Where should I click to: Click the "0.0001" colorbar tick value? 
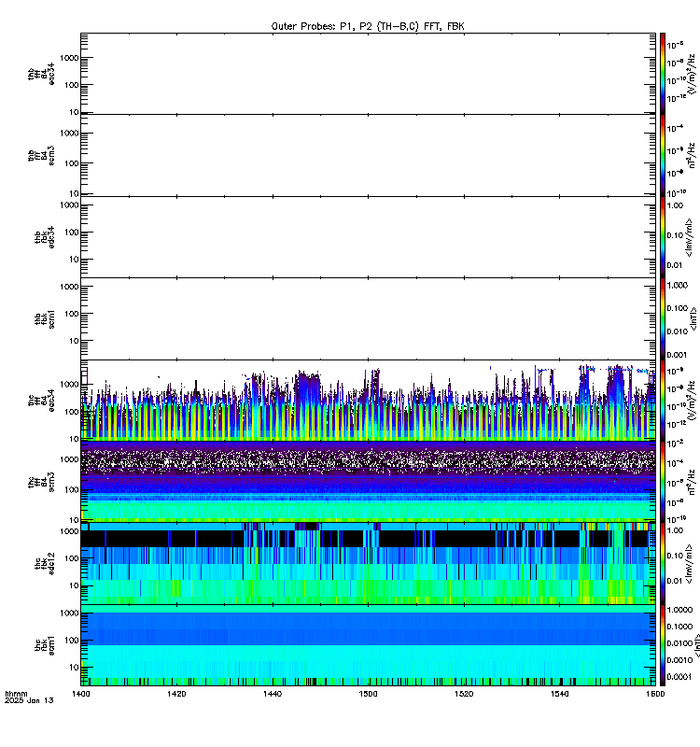coord(679,676)
